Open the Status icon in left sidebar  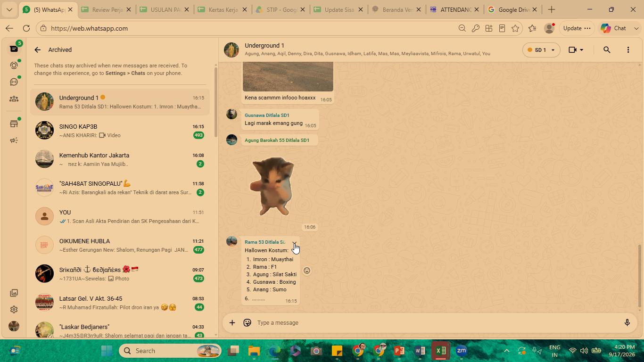(14, 66)
